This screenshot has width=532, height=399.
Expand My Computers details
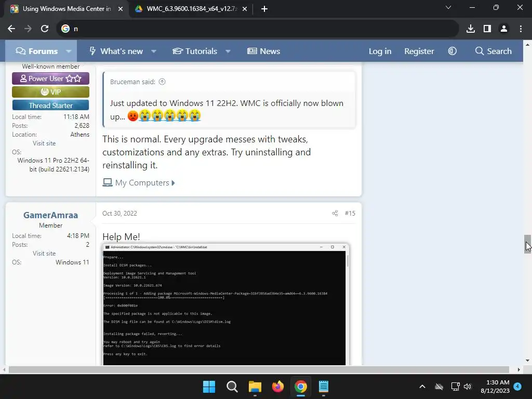pos(139,183)
